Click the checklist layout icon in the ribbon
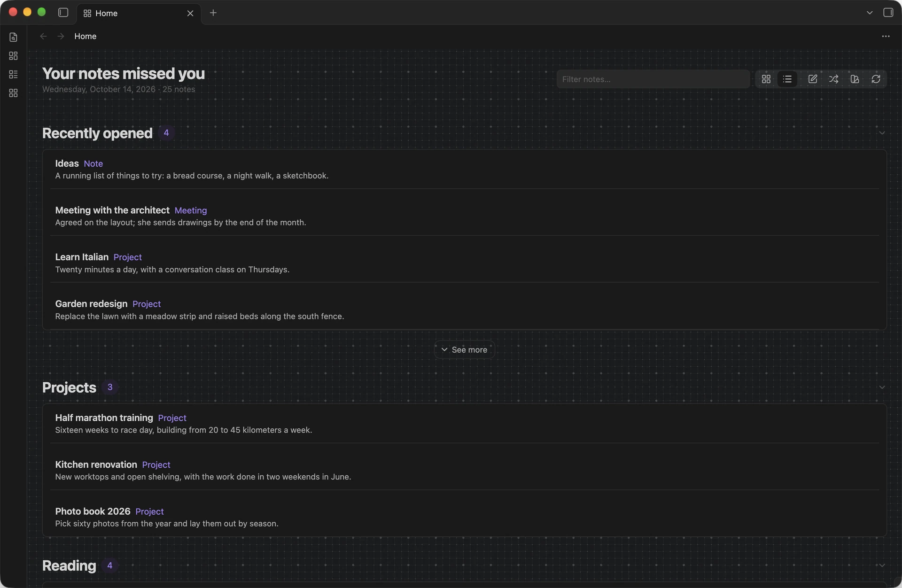 (x=13, y=74)
